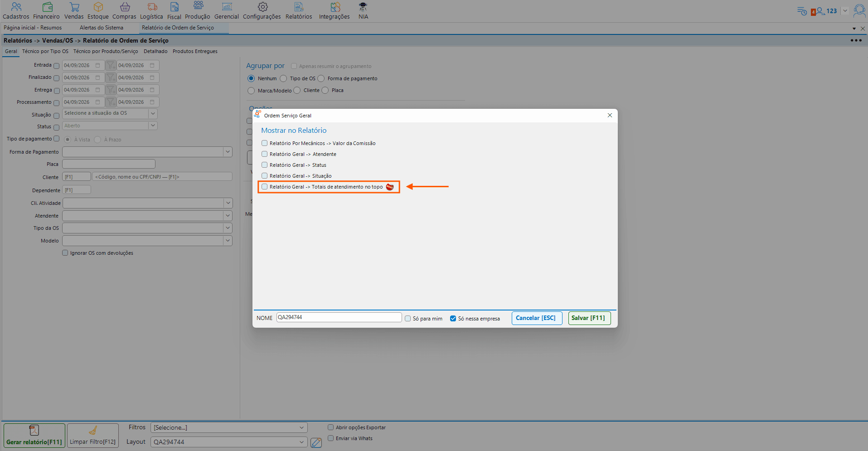Check Relatório Por Mecânicos Valor da Comissão
Screen dimensions: 868x451
pos(264,143)
